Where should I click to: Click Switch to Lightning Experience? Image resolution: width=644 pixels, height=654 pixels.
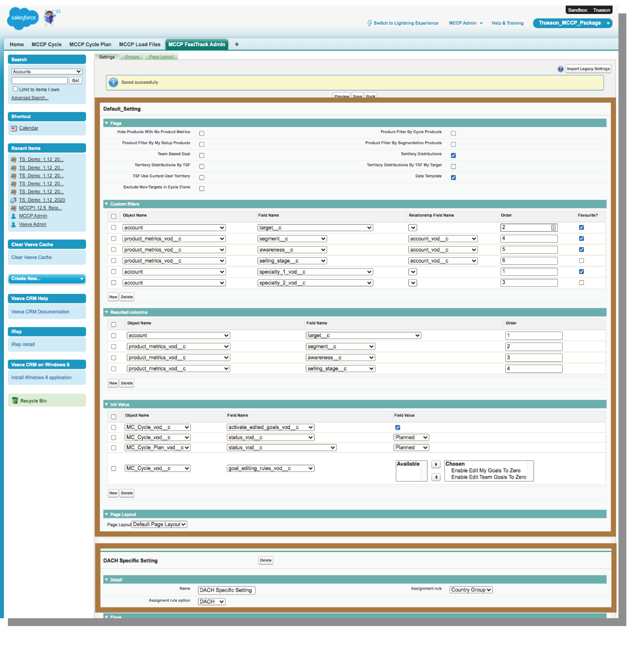(x=406, y=23)
